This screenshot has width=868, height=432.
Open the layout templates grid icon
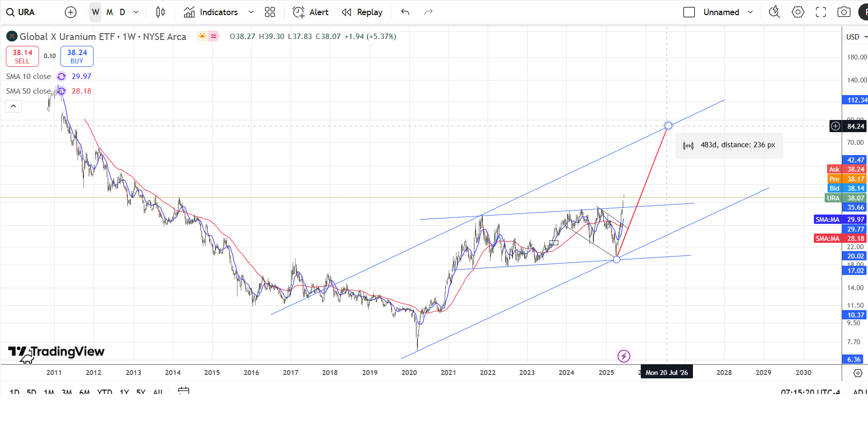[270, 12]
